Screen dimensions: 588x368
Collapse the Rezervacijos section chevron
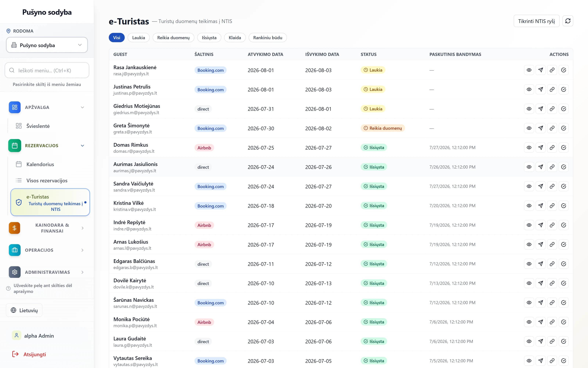82,146
